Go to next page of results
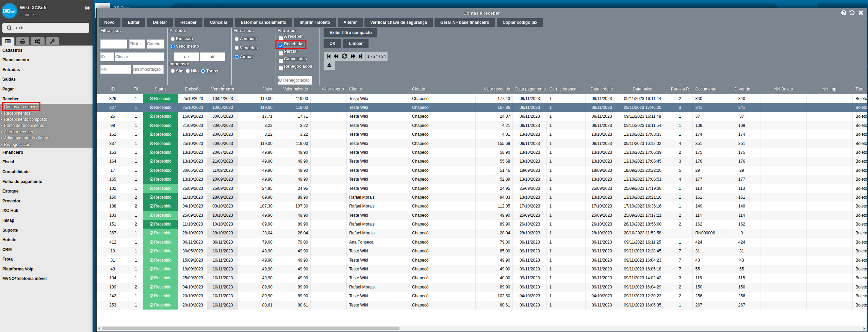 point(353,56)
